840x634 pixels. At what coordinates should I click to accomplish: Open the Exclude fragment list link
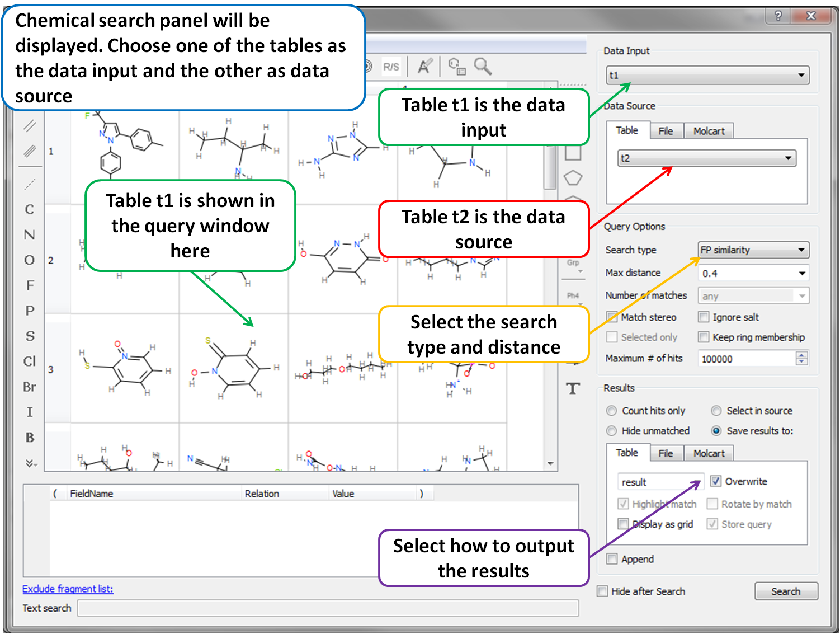[68, 589]
